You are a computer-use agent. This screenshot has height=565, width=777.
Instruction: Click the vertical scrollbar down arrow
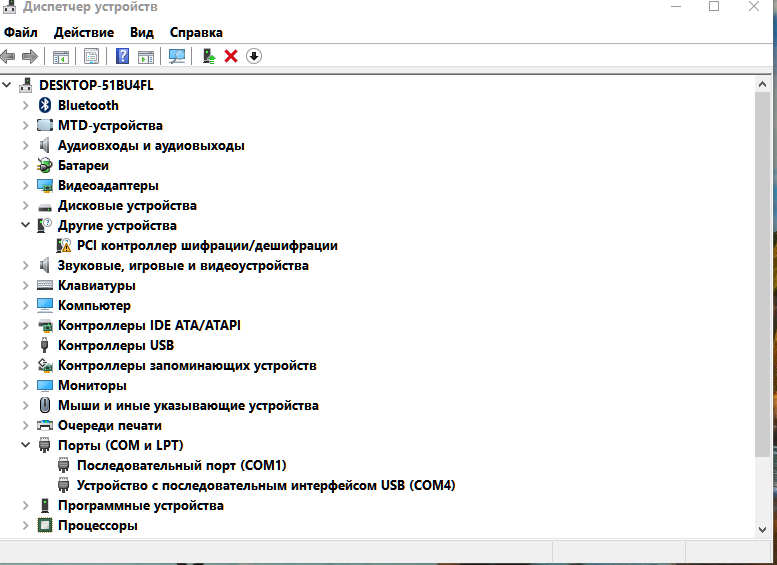[x=764, y=528]
